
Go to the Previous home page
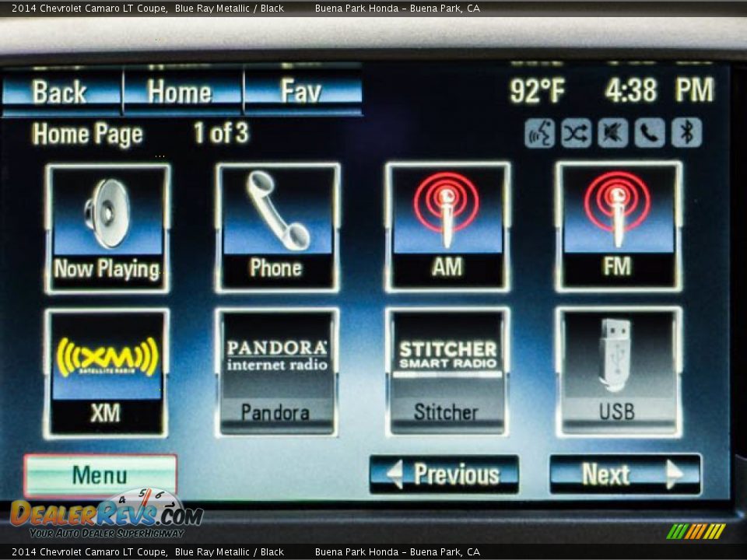coord(444,474)
